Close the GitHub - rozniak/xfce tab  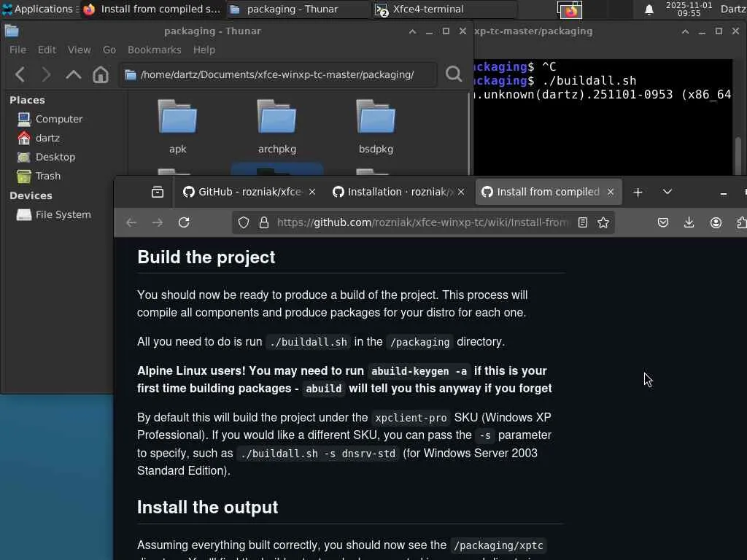point(312,192)
